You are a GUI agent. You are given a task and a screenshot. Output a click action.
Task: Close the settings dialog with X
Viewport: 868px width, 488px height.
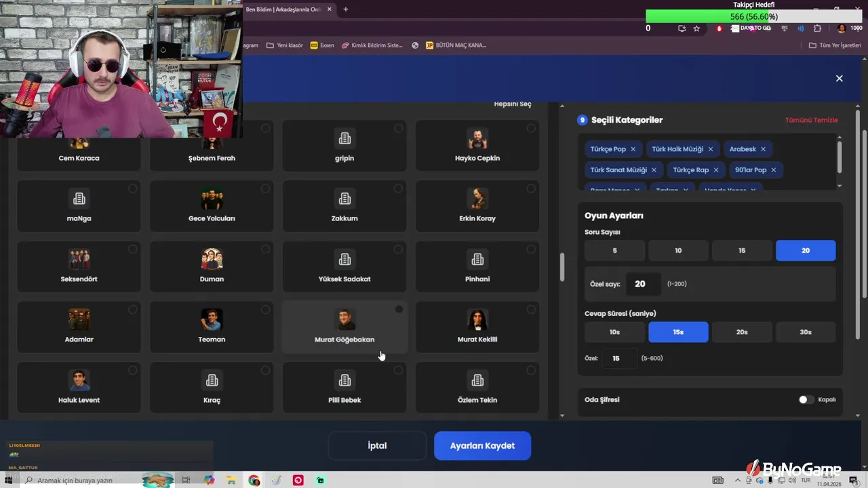(839, 79)
